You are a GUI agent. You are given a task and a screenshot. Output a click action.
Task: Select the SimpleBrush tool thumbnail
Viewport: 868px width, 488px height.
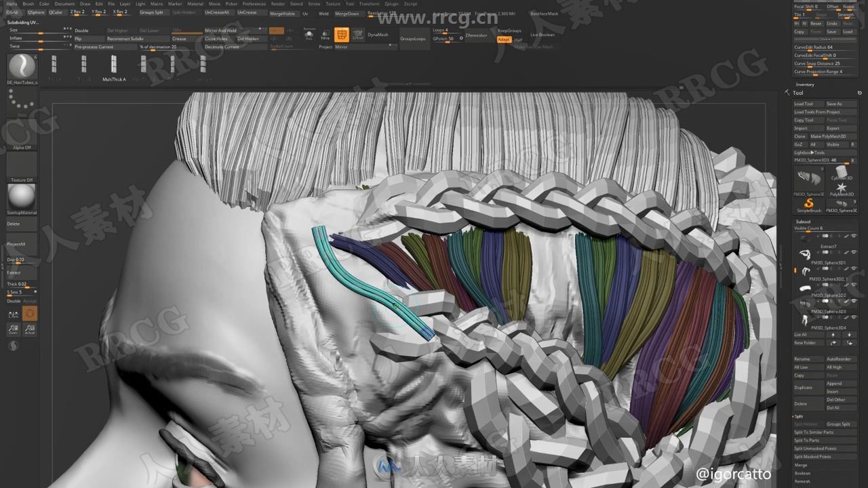click(x=808, y=205)
